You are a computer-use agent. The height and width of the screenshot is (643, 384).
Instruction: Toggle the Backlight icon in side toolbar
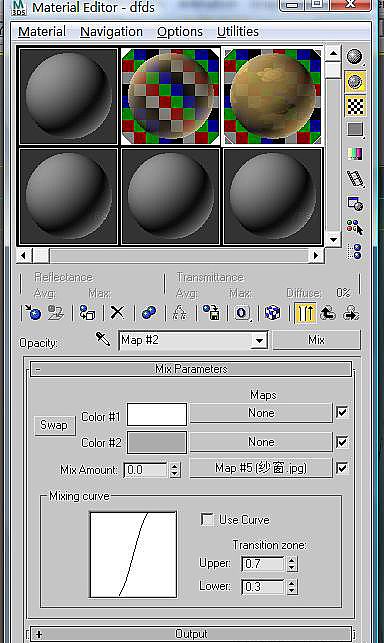click(x=355, y=82)
